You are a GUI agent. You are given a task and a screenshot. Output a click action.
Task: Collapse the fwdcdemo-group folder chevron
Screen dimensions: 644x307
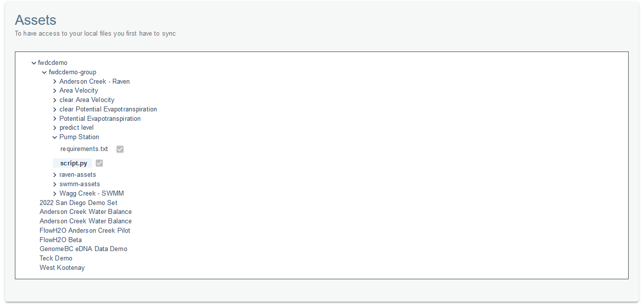click(44, 72)
